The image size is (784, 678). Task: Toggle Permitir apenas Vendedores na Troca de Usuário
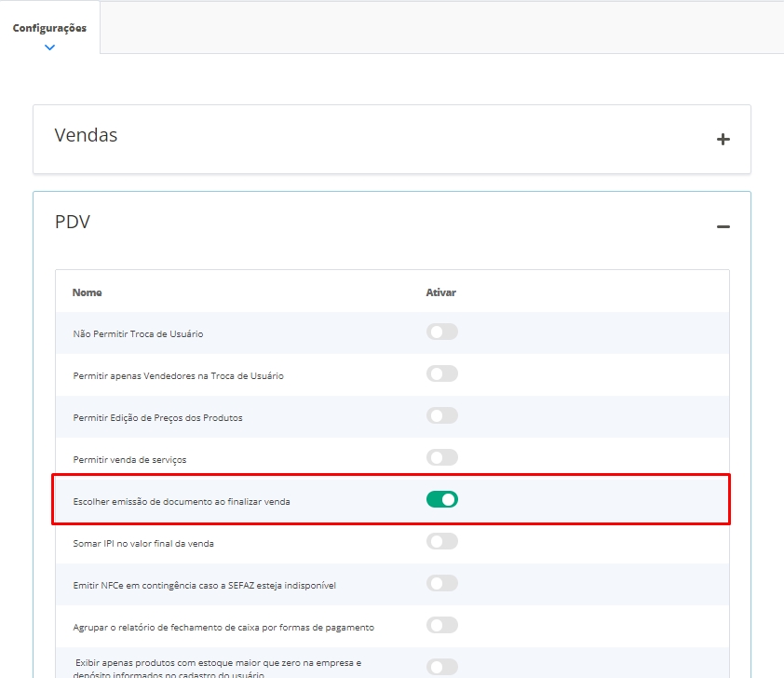coord(442,373)
